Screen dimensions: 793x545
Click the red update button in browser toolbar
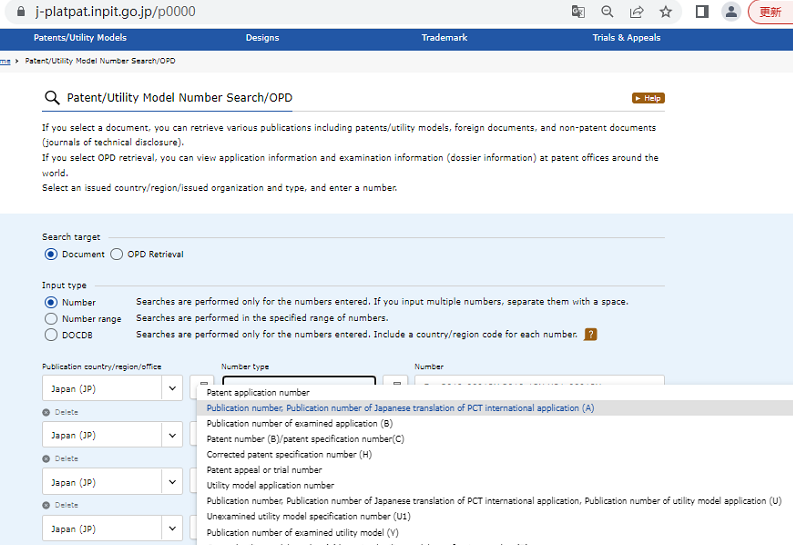[x=770, y=12]
